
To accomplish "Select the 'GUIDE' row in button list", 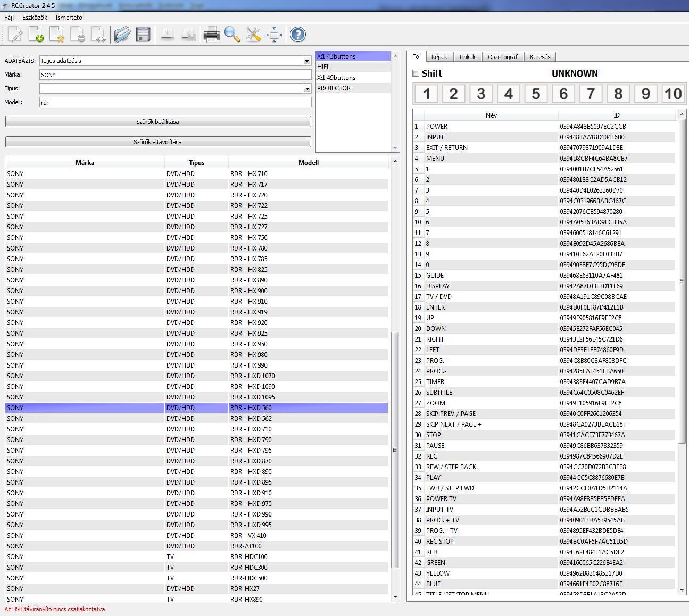I will (x=544, y=276).
